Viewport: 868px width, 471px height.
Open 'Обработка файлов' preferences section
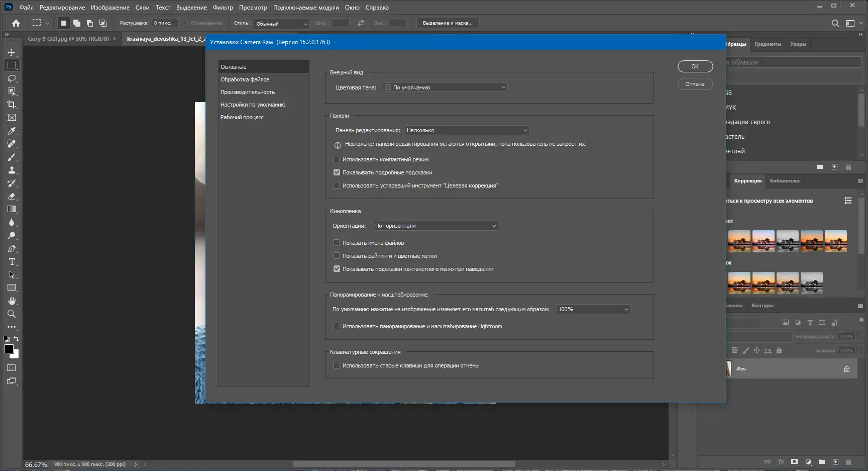(264, 79)
